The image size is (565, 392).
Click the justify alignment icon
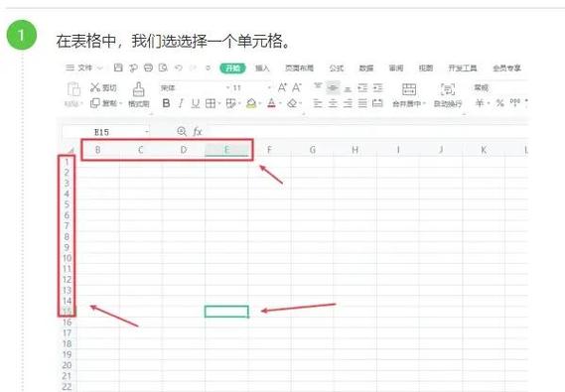click(362, 103)
